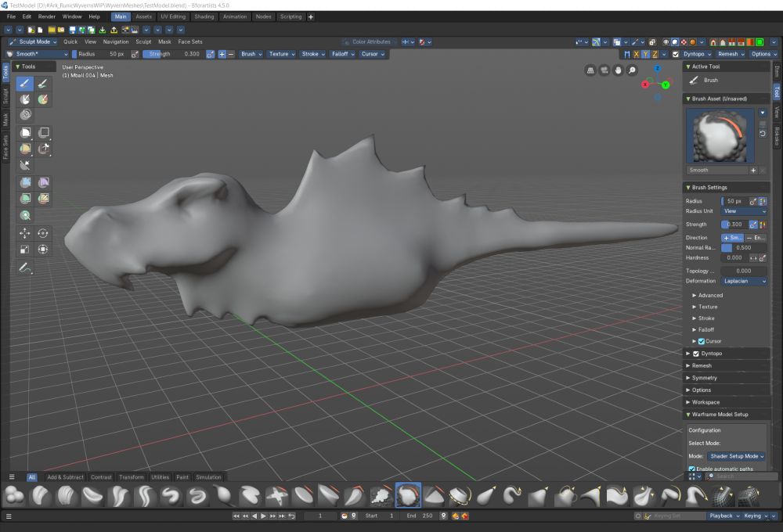The image size is (783, 532).
Task: Click the Enhance direction button in Brush Settings
Action: click(x=755, y=237)
